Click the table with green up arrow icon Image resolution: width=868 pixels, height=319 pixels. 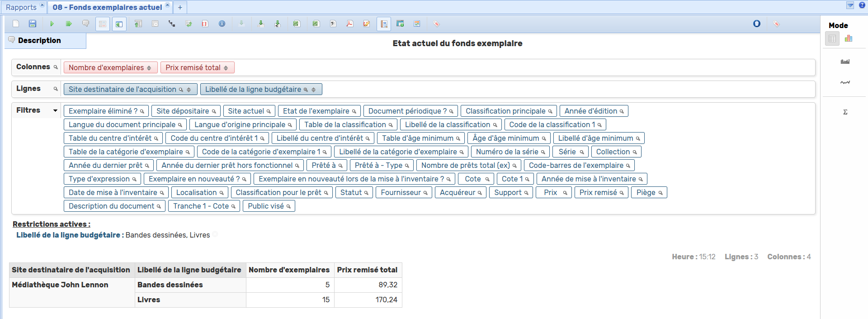(x=138, y=24)
